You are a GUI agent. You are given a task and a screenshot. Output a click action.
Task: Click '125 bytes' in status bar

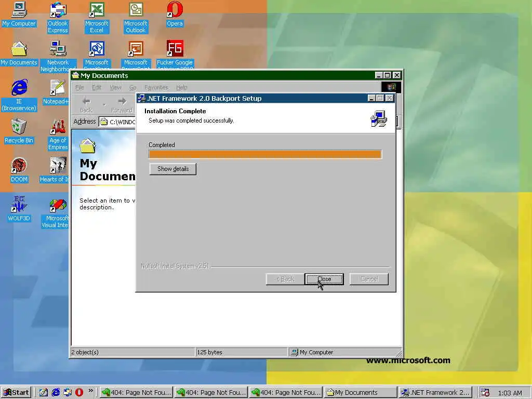(x=210, y=352)
